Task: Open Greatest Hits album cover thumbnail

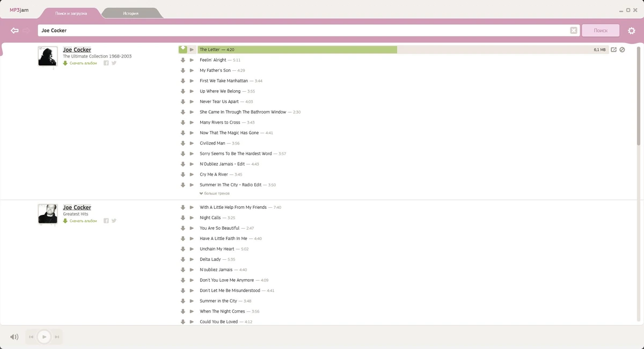Action: pos(47,214)
